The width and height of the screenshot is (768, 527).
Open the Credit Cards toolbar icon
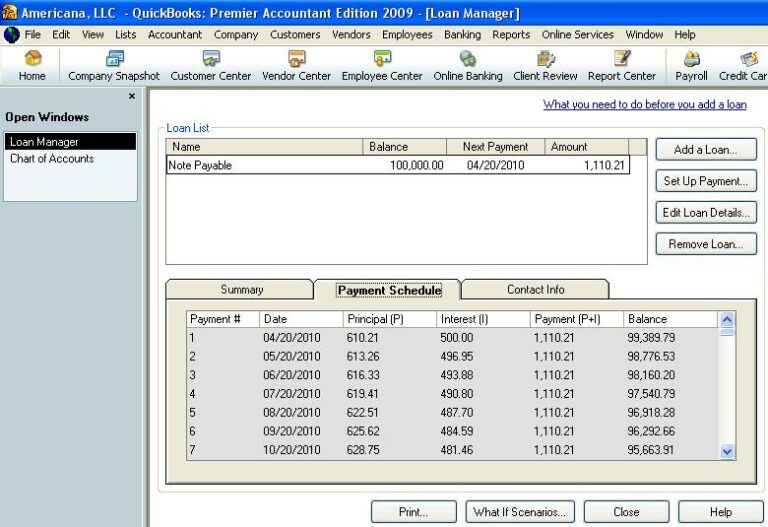coord(743,65)
